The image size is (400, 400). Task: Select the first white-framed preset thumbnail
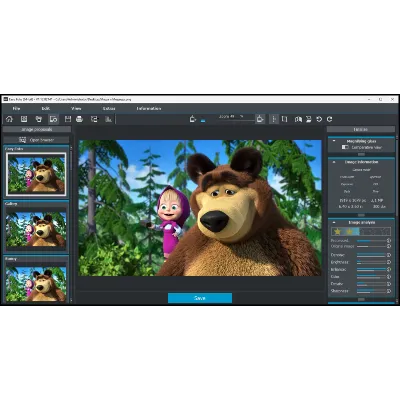pyautogui.click(x=36, y=174)
